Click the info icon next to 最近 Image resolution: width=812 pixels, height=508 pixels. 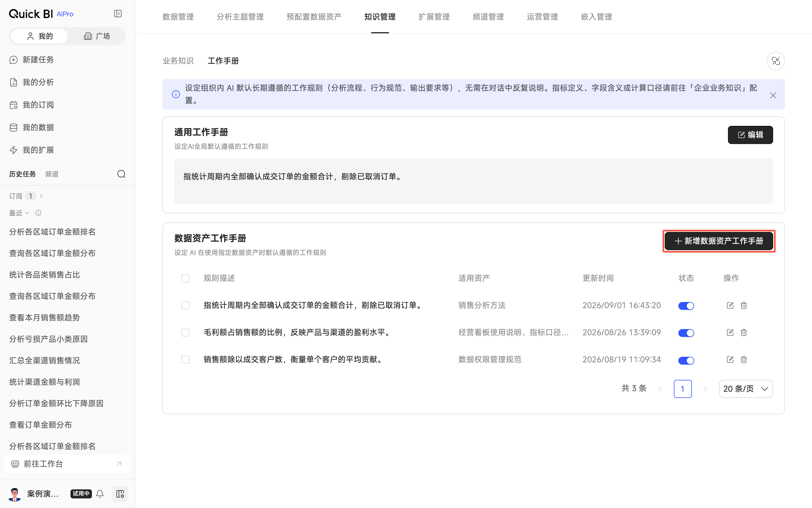tap(38, 213)
